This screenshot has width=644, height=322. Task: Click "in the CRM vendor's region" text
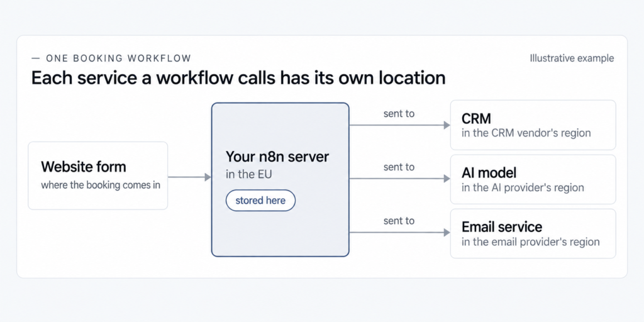pos(526,133)
